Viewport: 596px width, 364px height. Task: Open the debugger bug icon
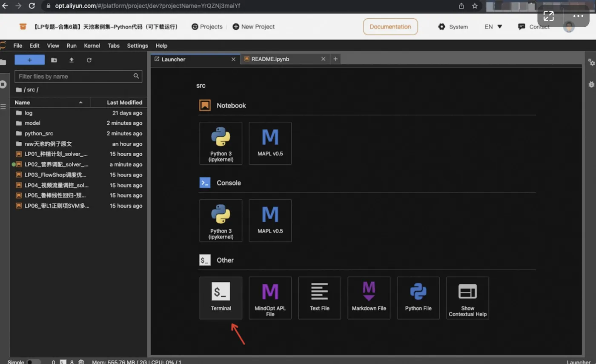click(x=591, y=84)
